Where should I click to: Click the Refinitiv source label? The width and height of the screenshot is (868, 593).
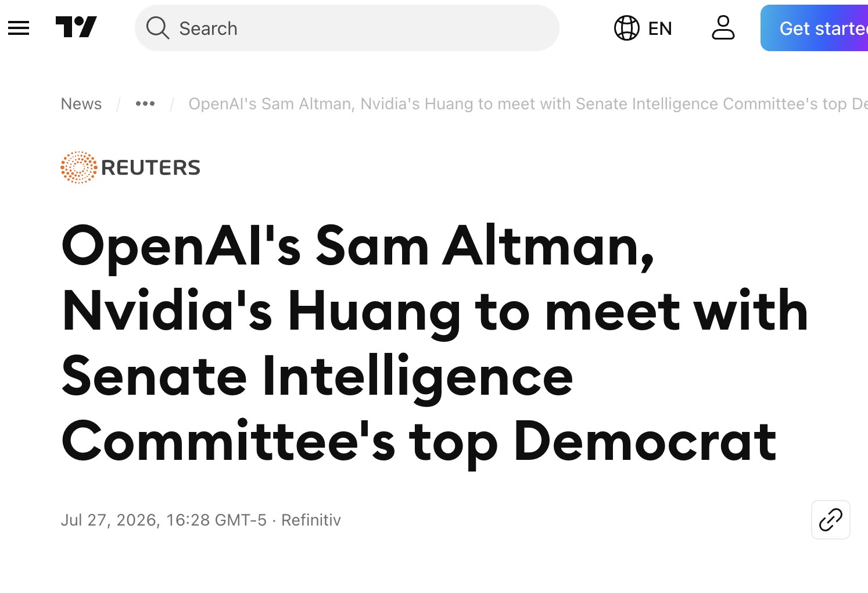coord(311,520)
